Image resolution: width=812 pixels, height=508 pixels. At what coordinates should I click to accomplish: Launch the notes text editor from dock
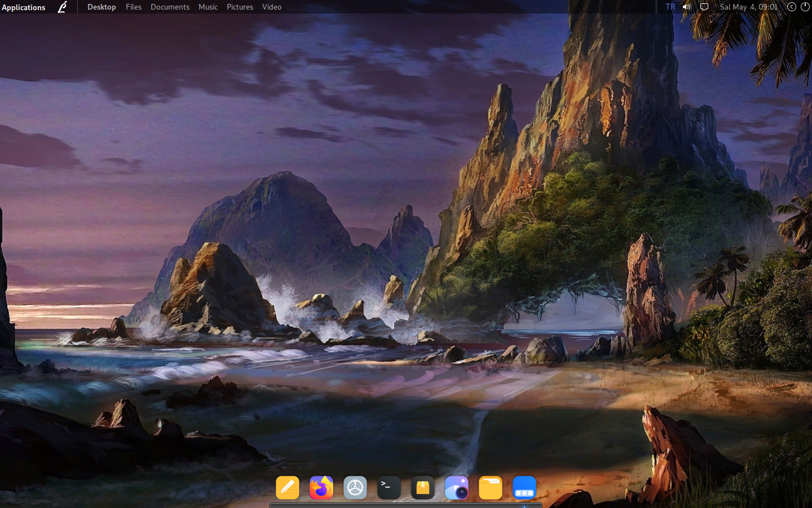(288, 488)
